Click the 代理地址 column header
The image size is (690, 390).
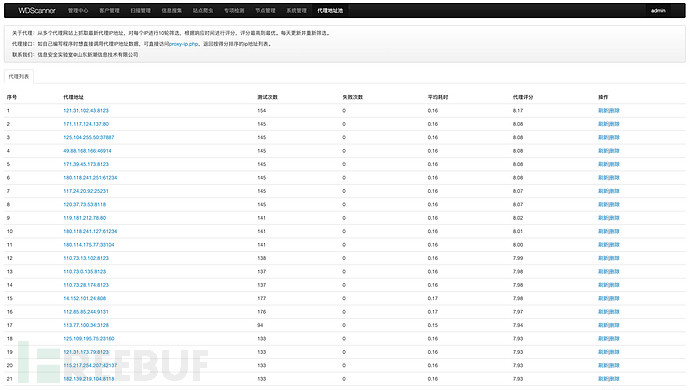click(73, 97)
